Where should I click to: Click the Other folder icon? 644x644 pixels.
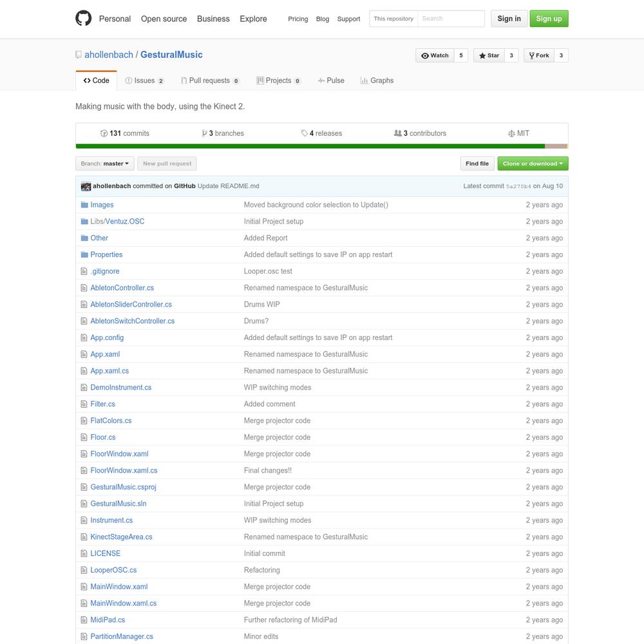click(x=84, y=238)
